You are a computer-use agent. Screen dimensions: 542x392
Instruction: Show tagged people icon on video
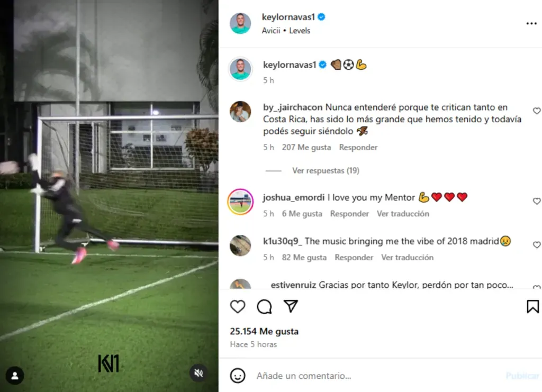15,376
